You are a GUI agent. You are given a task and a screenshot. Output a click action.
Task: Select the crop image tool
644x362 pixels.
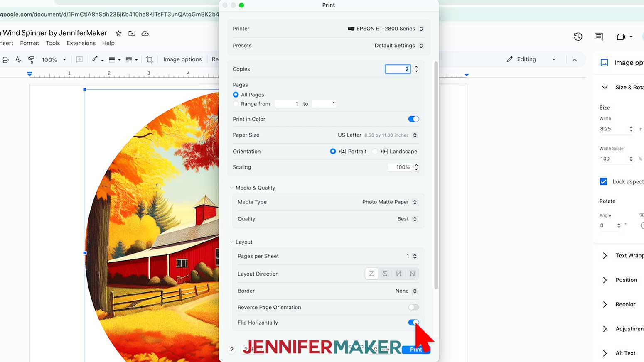click(x=150, y=60)
